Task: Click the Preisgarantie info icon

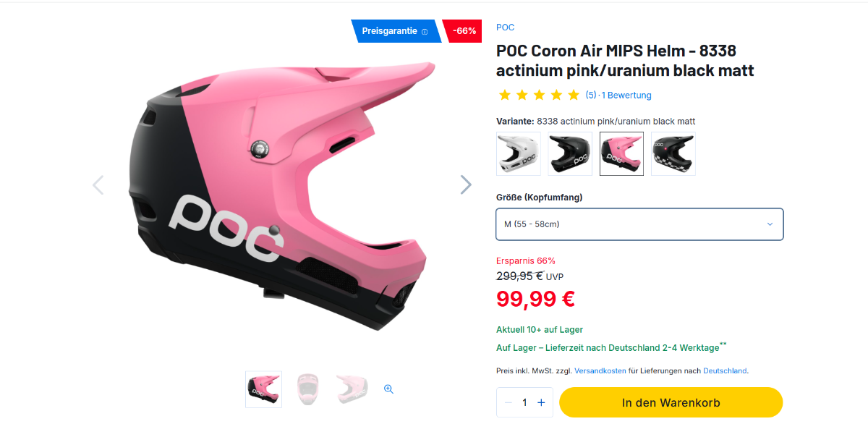Action: [425, 31]
